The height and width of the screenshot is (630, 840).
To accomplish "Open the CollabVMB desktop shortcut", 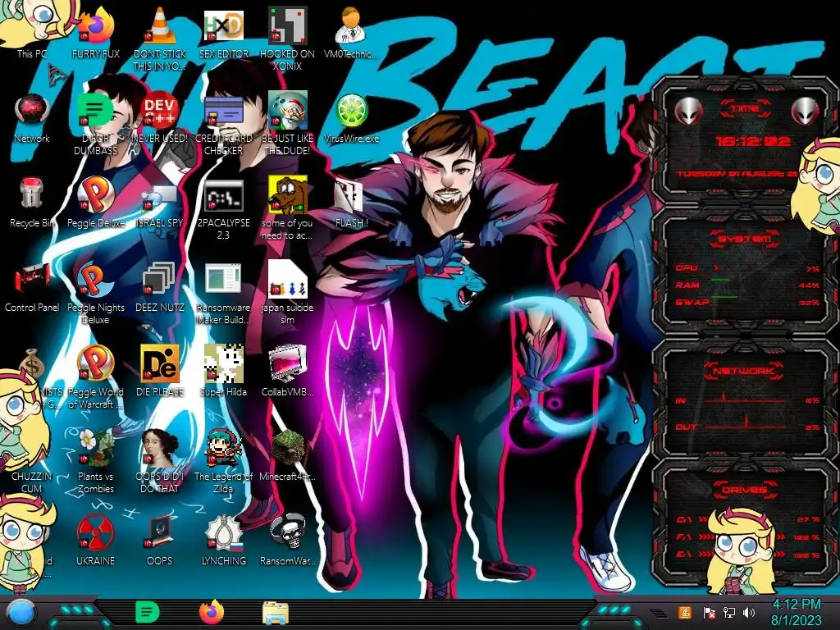I will click(x=288, y=364).
